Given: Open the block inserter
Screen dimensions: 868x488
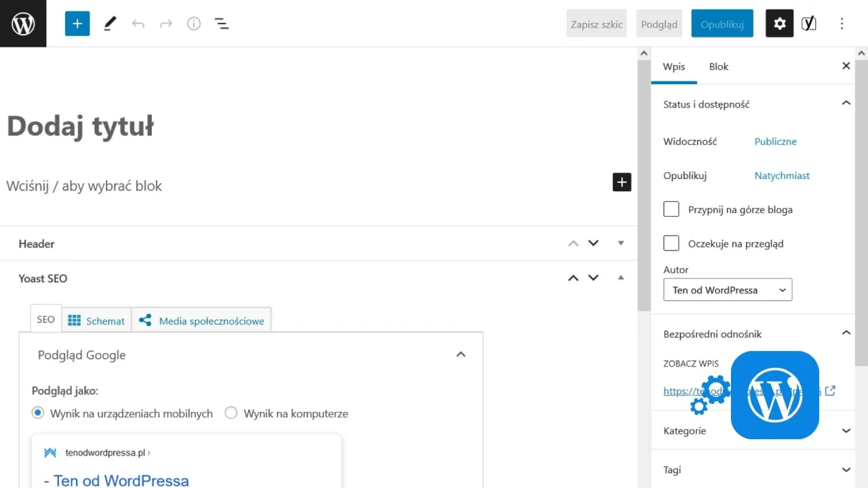Looking at the screenshot, I should (x=77, y=23).
